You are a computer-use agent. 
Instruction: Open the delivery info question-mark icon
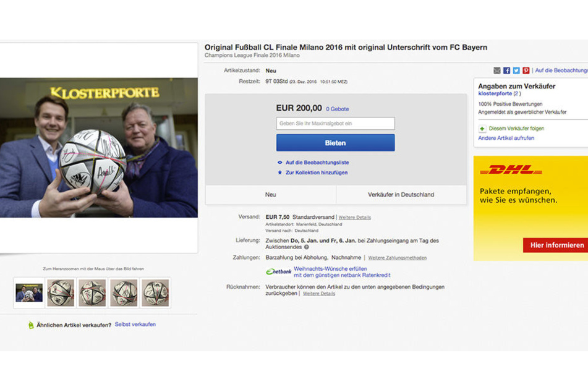[307, 247]
